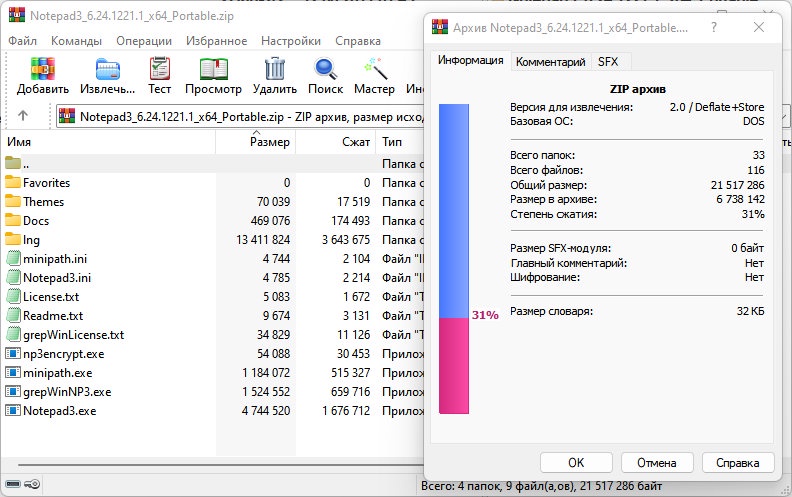The width and height of the screenshot is (792, 497).
Task: Open the Themes folder
Action: (43, 201)
